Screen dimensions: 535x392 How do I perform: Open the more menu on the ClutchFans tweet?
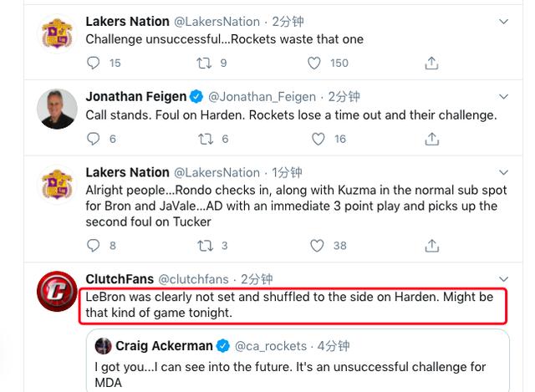(x=503, y=279)
